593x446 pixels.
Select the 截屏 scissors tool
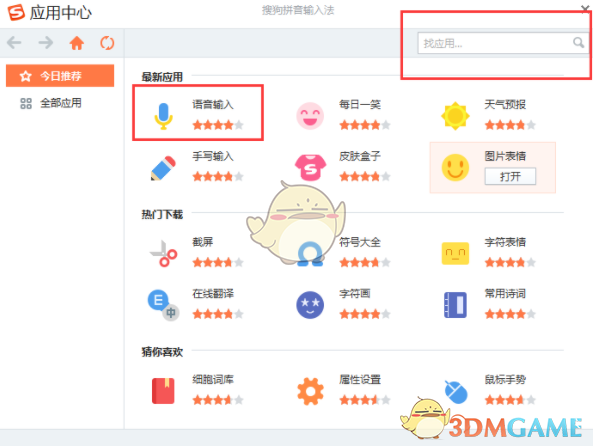(163, 253)
